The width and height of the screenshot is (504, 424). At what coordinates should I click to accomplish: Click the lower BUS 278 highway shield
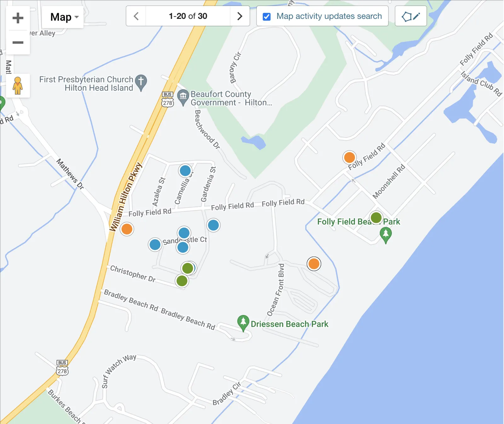click(x=62, y=368)
